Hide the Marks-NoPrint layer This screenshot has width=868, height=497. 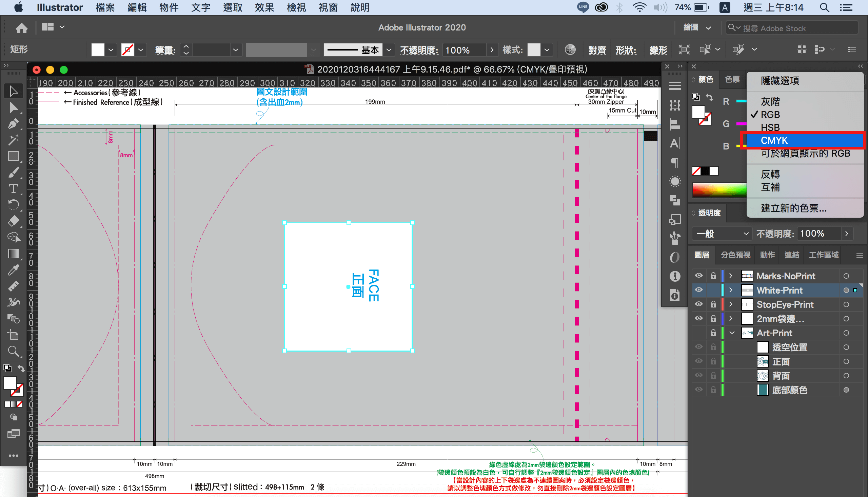point(699,276)
